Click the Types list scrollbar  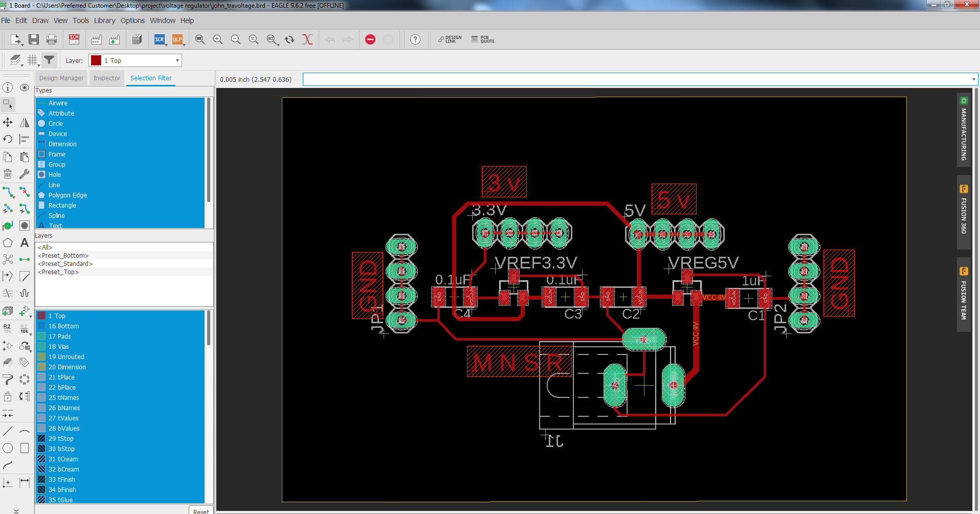pyautogui.click(x=209, y=150)
